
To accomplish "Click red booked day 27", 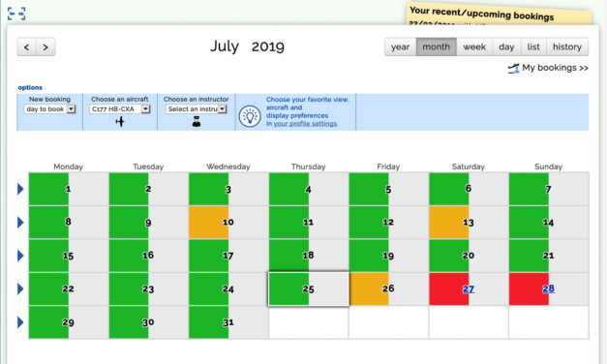I will 468,288.
